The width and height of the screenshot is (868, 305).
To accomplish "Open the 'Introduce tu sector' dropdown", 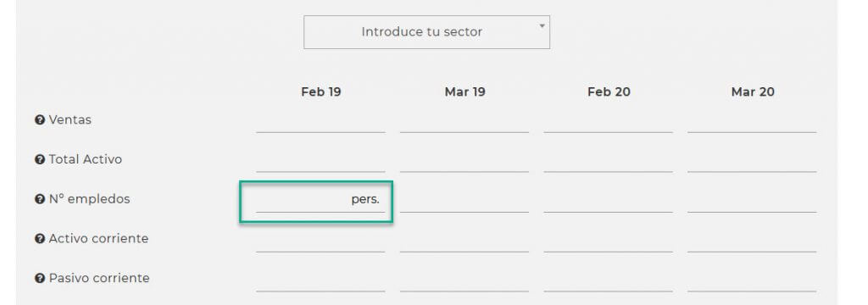I will pos(426,32).
